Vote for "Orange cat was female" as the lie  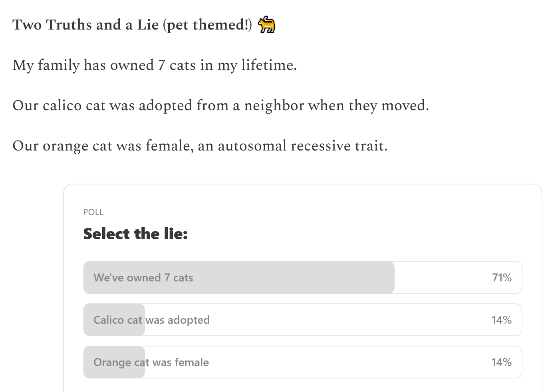click(302, 362)
